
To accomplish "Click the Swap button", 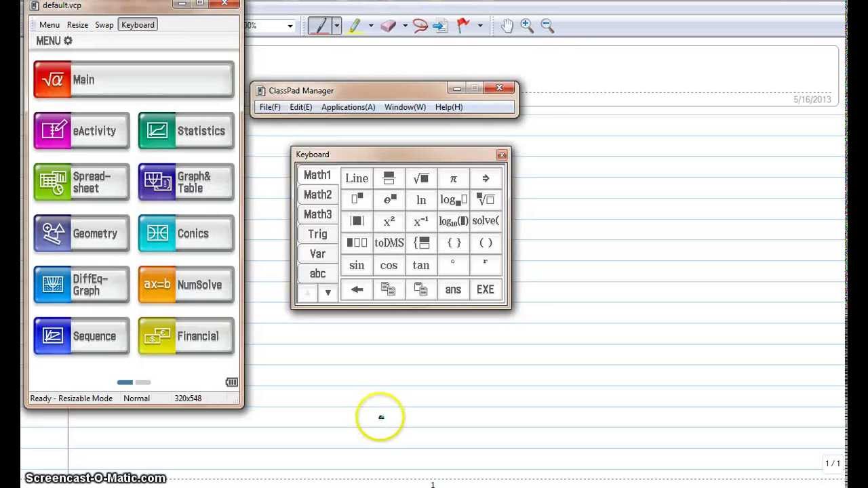I will tap(104, 24).
